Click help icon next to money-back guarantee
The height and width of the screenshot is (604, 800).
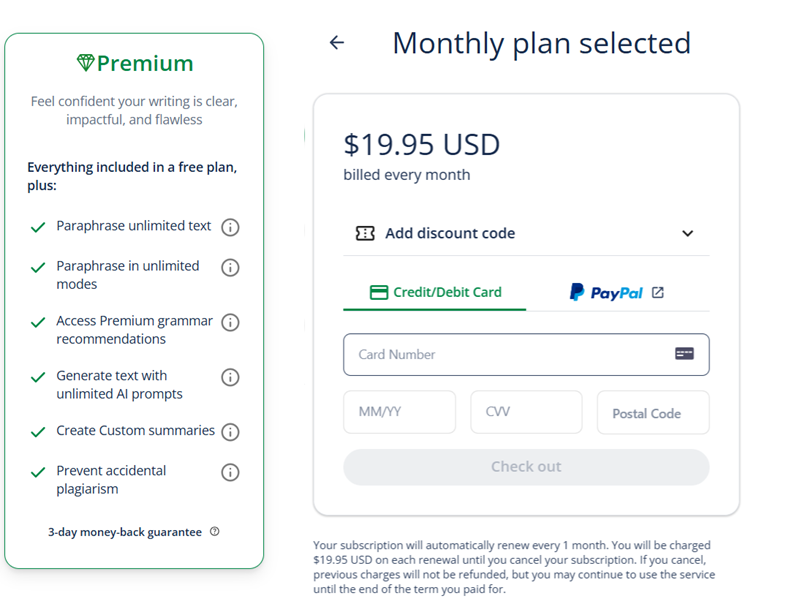pyautogui.click(x=215, y=532)
